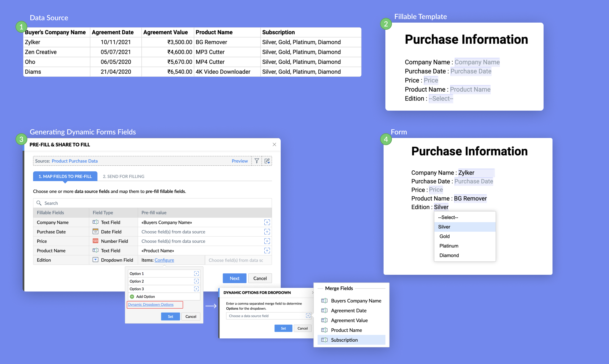Click Purchase Date field in fillable template
The height and width of the screenshot is (364, 609).
tap(471, 71)
